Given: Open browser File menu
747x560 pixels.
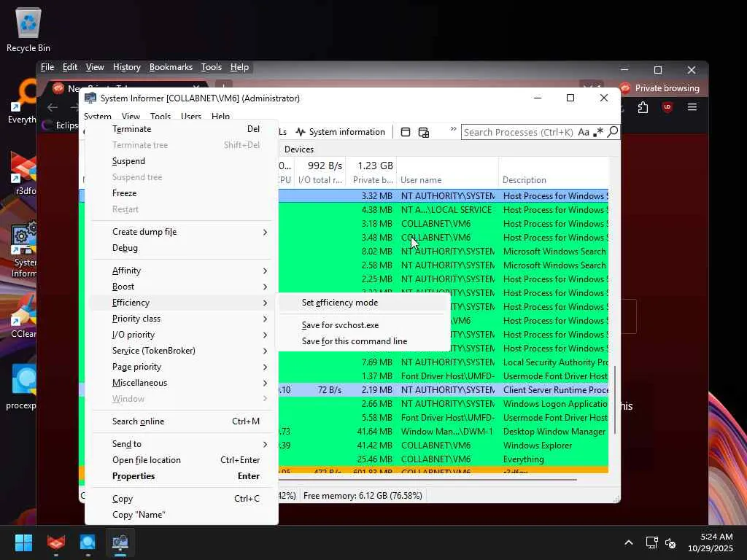Looking at the screenshot, I should click(x=47, y=67).
